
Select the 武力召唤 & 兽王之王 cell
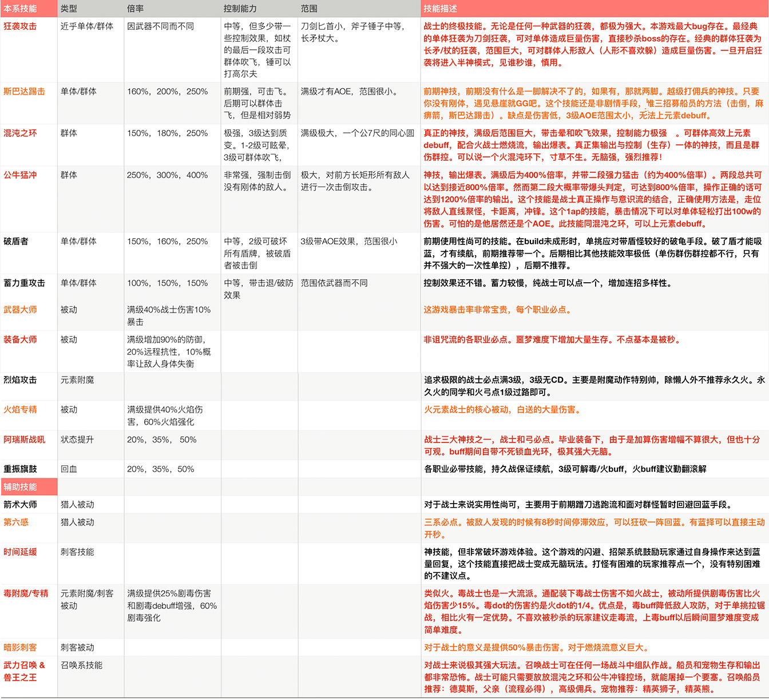pos(29,677)
